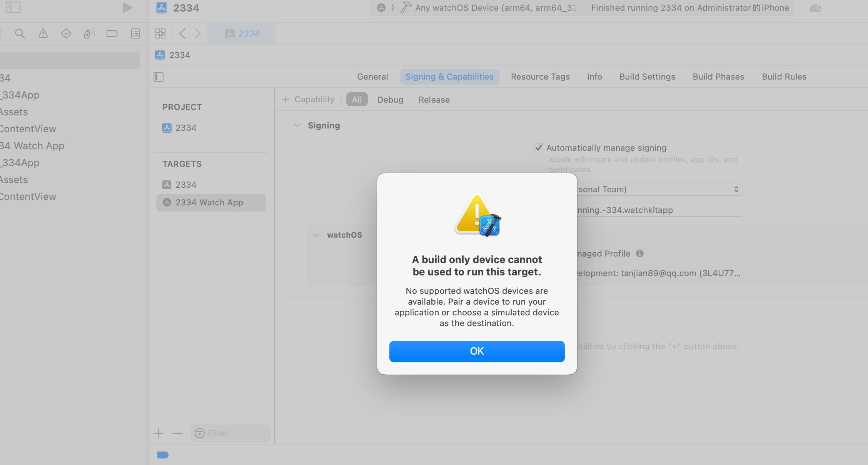Click the related items grid icon
Viewport: 868px width, 465px height.
[x=160, y=33]
